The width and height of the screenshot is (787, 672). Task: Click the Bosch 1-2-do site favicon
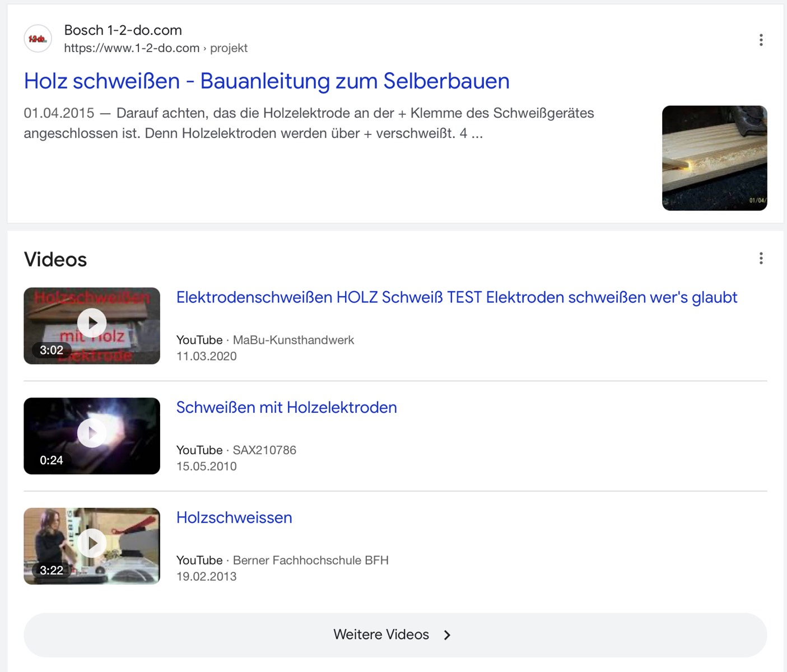click(38, 39)
